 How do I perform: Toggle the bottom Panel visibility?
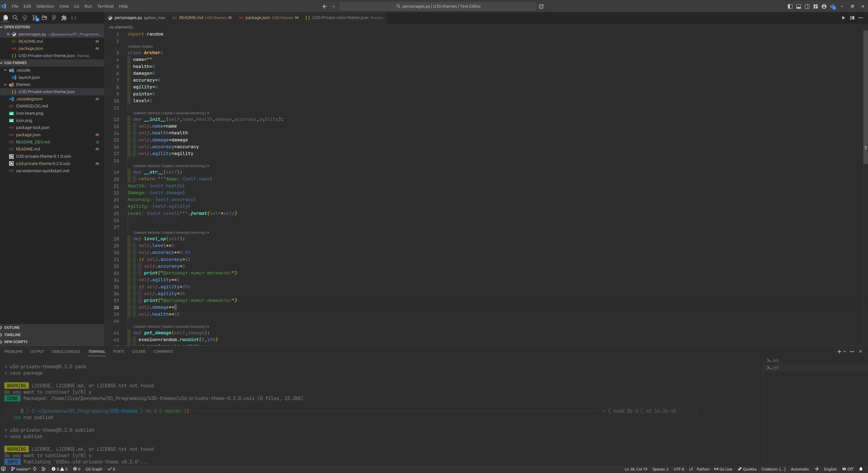(x=799, y=6)
